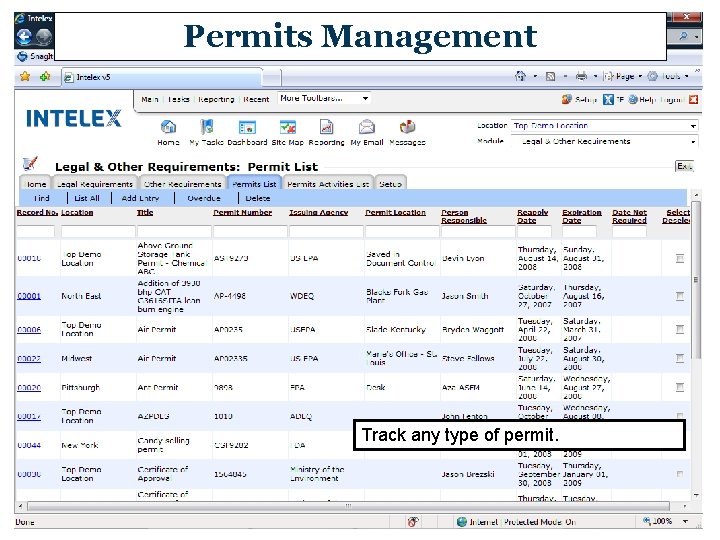The image size is (720, 540).
Task: Switch to the Other Requirements tab
Action: (183, 184)
